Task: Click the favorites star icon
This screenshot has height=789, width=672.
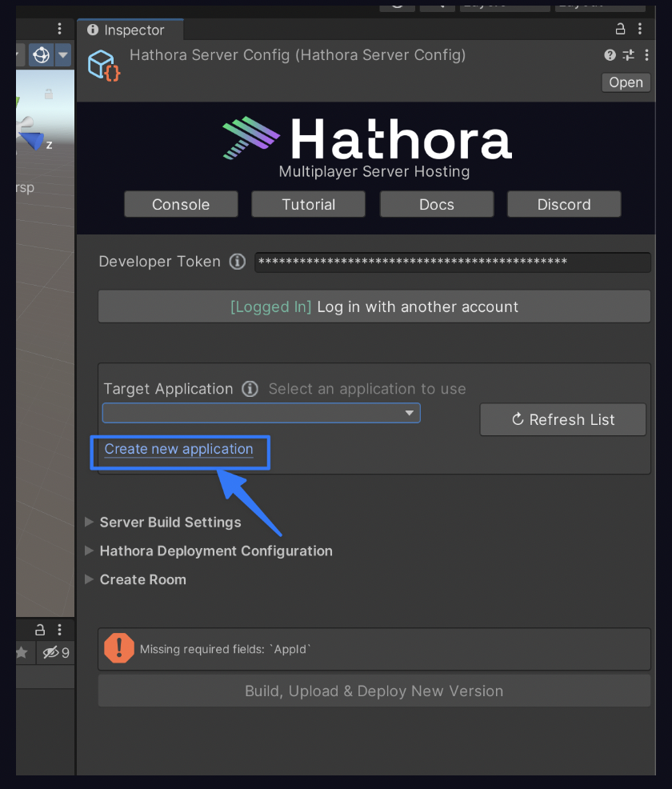Action: click(22, 653)
